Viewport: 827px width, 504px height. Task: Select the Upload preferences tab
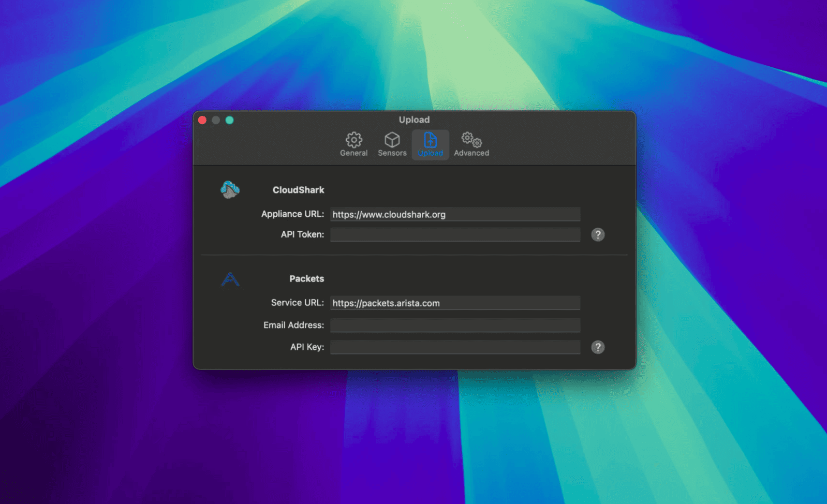click(430, 144)
